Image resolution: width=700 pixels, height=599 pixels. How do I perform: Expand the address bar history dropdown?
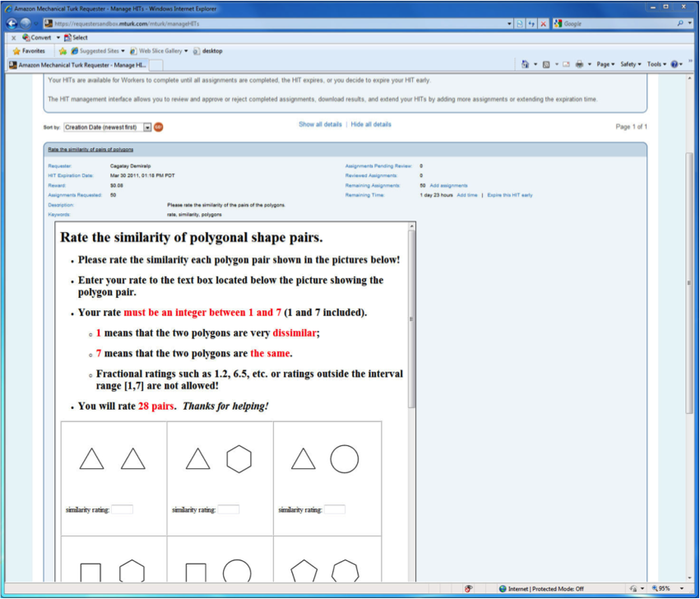point(509,24)
